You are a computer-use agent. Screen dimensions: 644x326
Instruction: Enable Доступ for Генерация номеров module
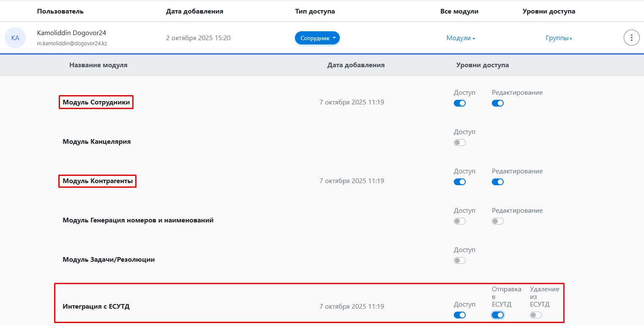(x=460, y=221)
